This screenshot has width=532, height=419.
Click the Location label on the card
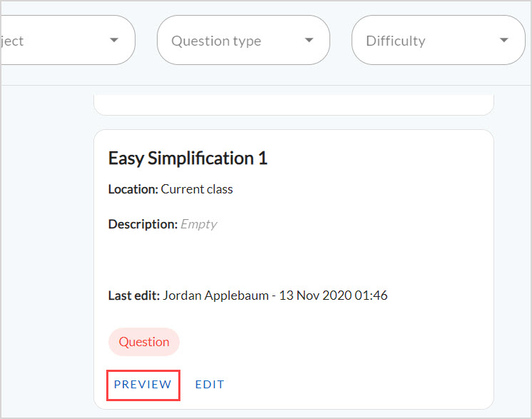(x=133, y=190)
